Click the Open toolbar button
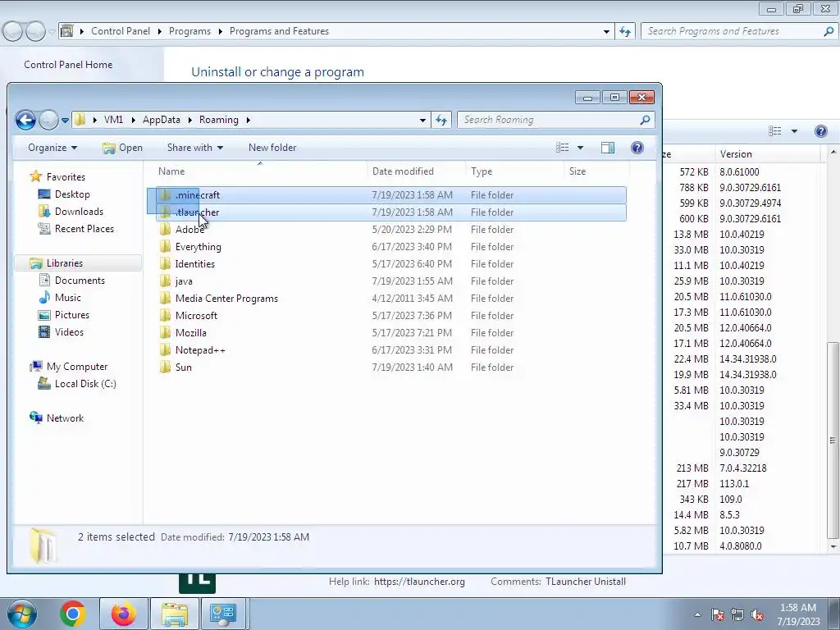Image resolution: width=840 pixels, height=630 pixels. [122, 148]
